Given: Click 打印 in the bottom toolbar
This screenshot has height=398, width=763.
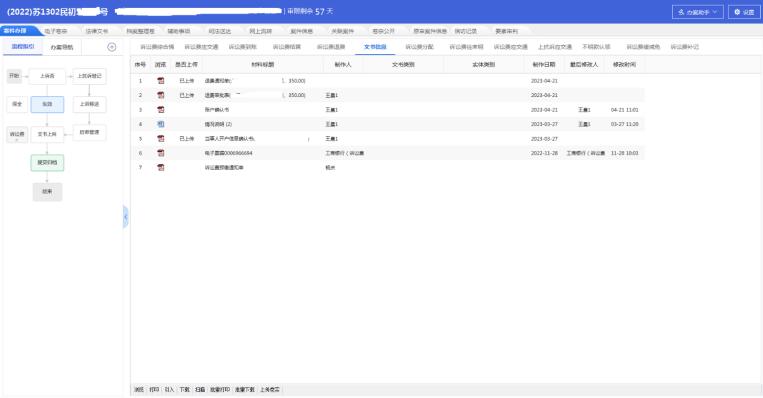Looking at the screenshot, I should click(x=154, y=390).
